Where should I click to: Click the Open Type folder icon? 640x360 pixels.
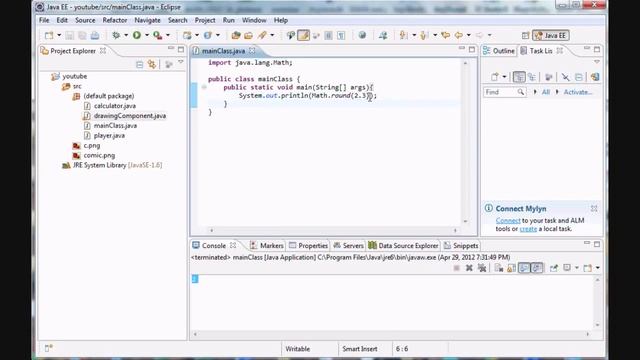point(236,36)
